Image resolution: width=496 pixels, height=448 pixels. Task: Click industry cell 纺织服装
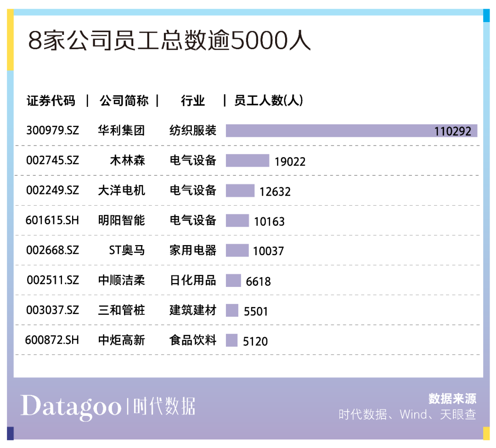(x=193, y=130)
